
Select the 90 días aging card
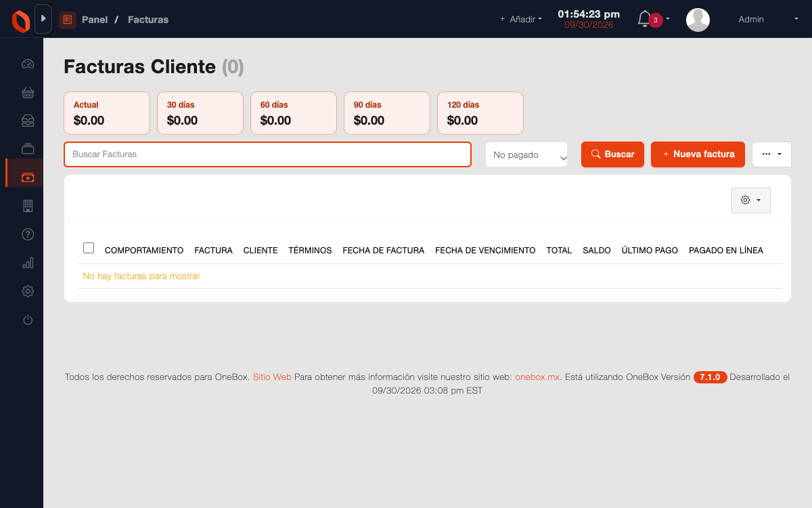[387, 113]
